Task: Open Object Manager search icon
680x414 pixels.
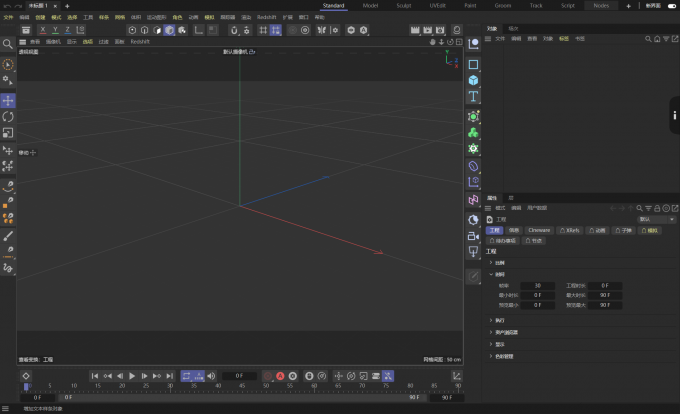Action: pos(648,39)
